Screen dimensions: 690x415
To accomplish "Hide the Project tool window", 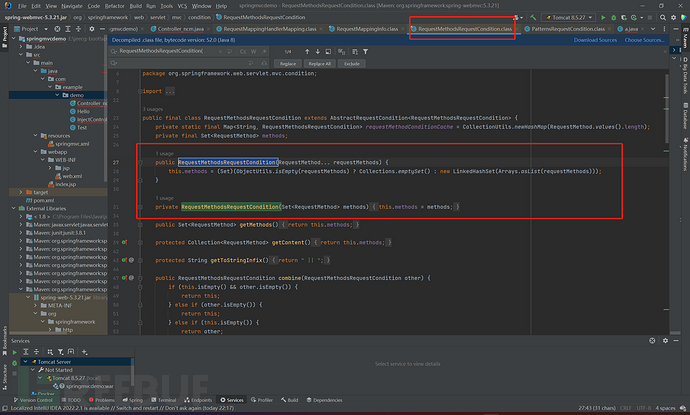I will click(x=102, y=29).
